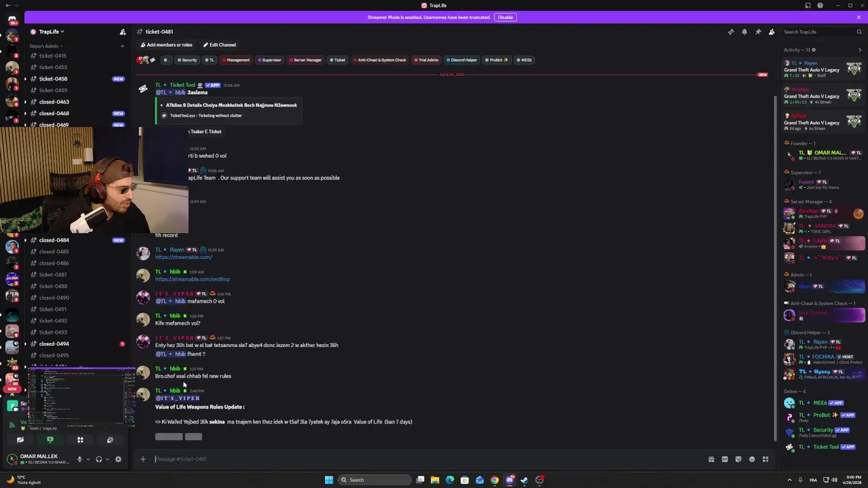This screenshot has width=868, height=488.
Task: Select the Discord Helper role chip
Action: tap(462, 60)
